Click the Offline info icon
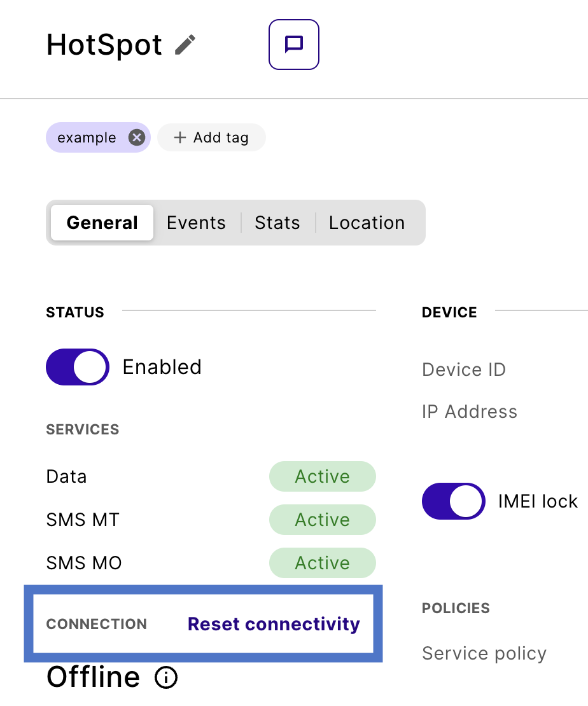Viewport: 588px width, 706px height. (x=166, y=678)
